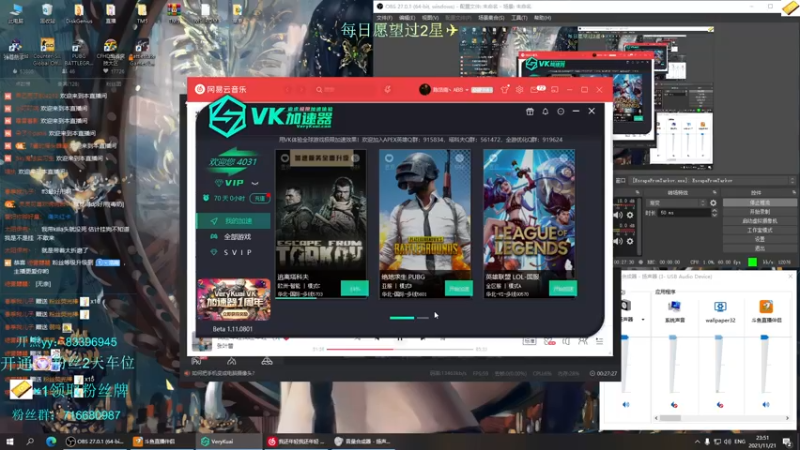Mute wallpaper32 in the volume mixer
This screenshot has height=450, width=800.
[720, 405]
